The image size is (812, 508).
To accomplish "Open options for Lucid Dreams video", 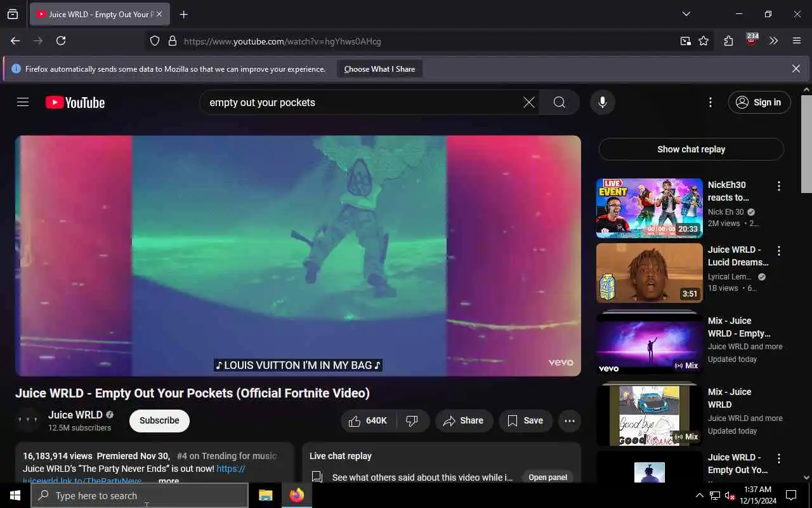I will click(778, 250).
